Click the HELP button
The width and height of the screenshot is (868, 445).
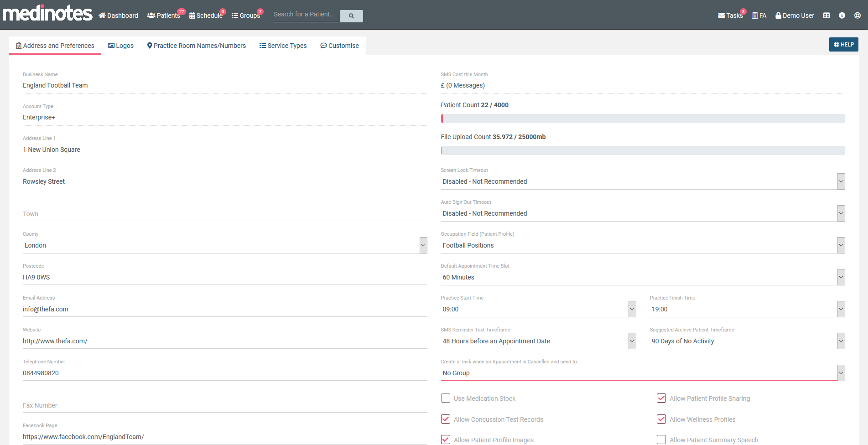pyautogui.click(x=843, y=45)
